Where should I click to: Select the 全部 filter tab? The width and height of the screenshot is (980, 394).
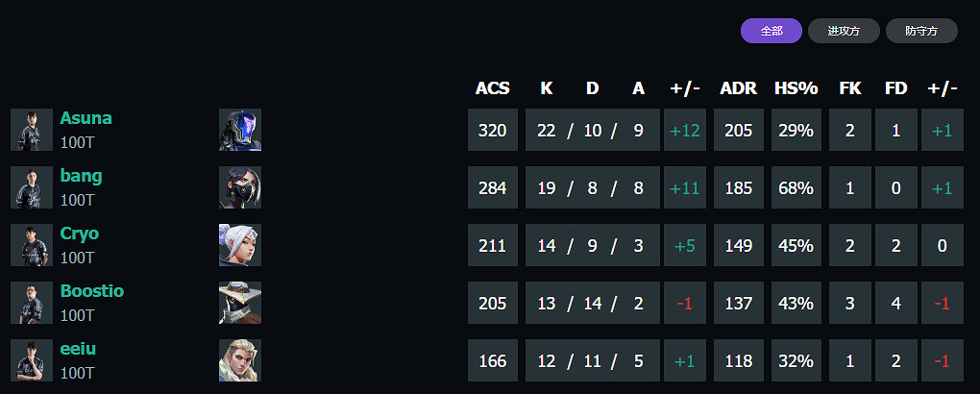tap(772, 31)
